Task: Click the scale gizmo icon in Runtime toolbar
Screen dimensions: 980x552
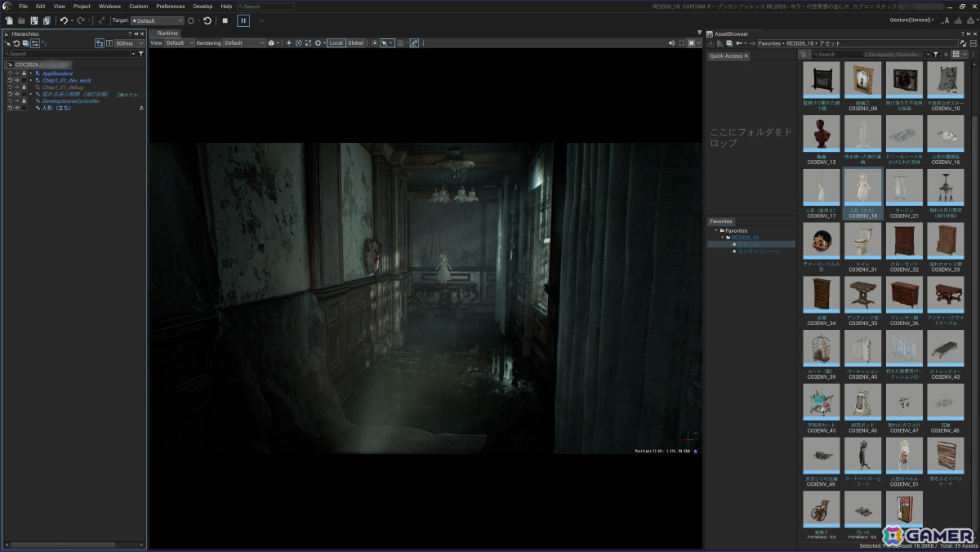Action: pyautogui.click(x=308, y=43)
